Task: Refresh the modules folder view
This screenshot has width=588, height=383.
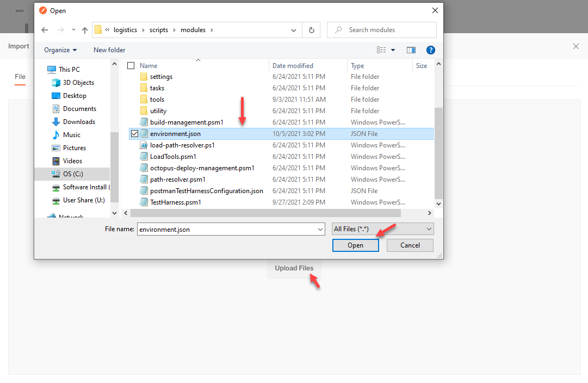Action: click(311, 30)
